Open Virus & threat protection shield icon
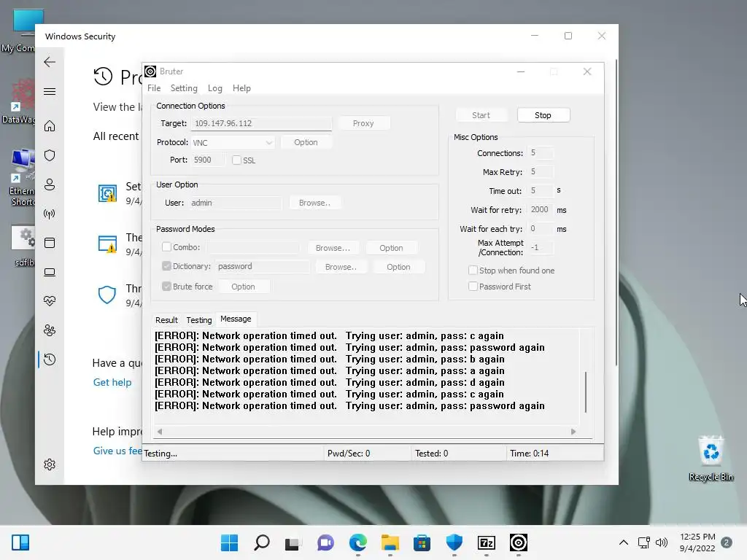 pyautogui.click(x=50, y=155)
